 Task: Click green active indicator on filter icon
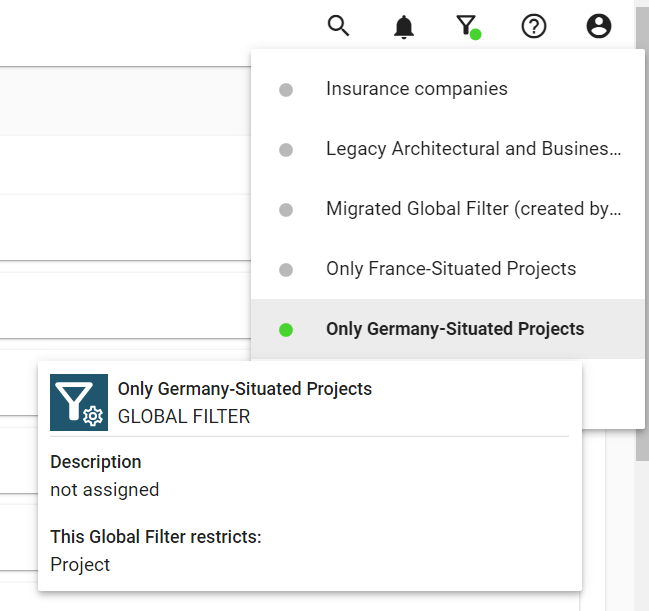click(x=476, y=35)
